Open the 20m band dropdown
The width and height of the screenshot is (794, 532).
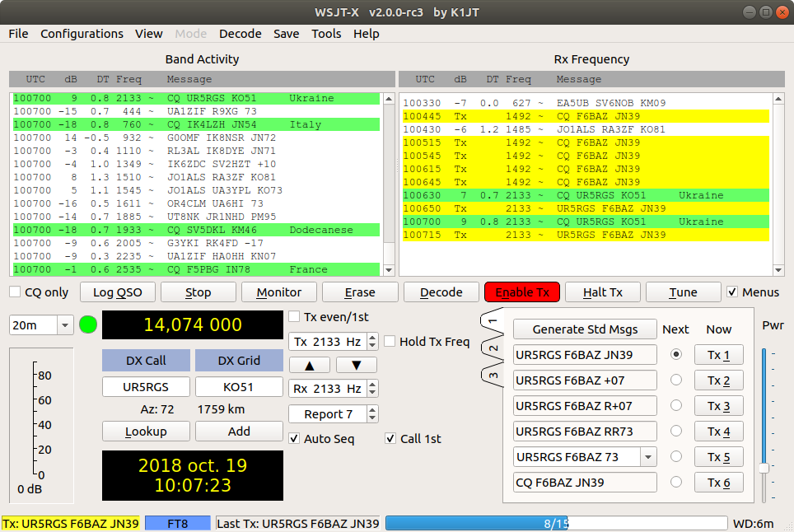coord(65,325)
